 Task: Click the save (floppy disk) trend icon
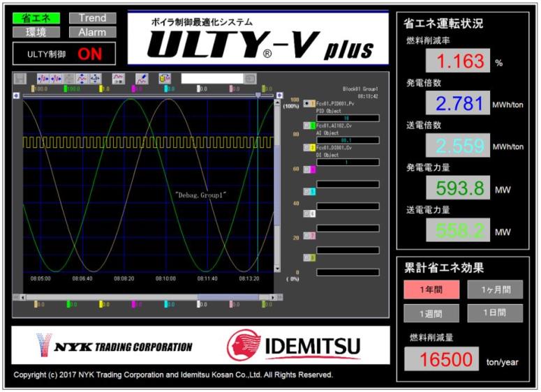pyautogui.click(x=20, y=79)
